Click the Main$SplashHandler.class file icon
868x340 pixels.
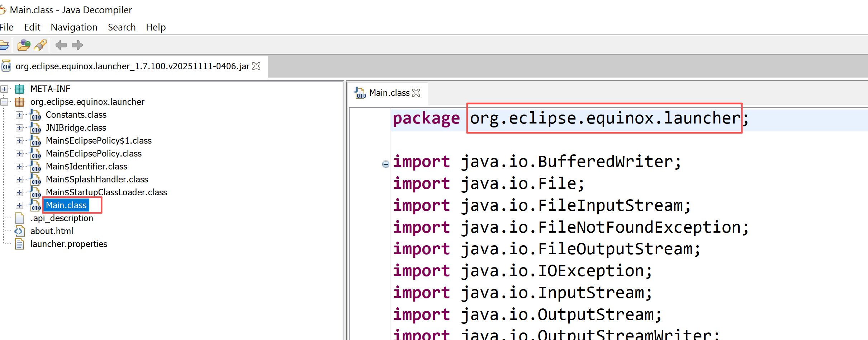pos(35,180)
